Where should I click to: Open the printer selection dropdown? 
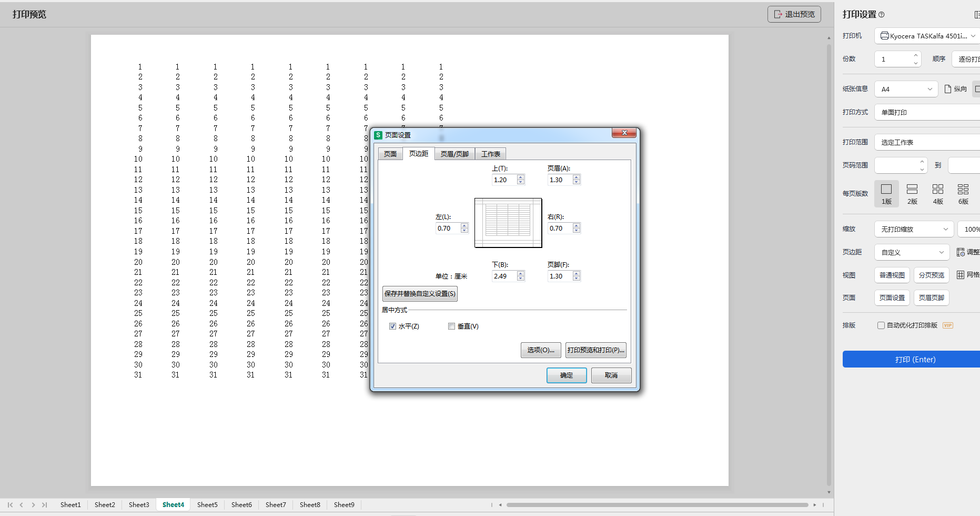[x=927, y=36]
